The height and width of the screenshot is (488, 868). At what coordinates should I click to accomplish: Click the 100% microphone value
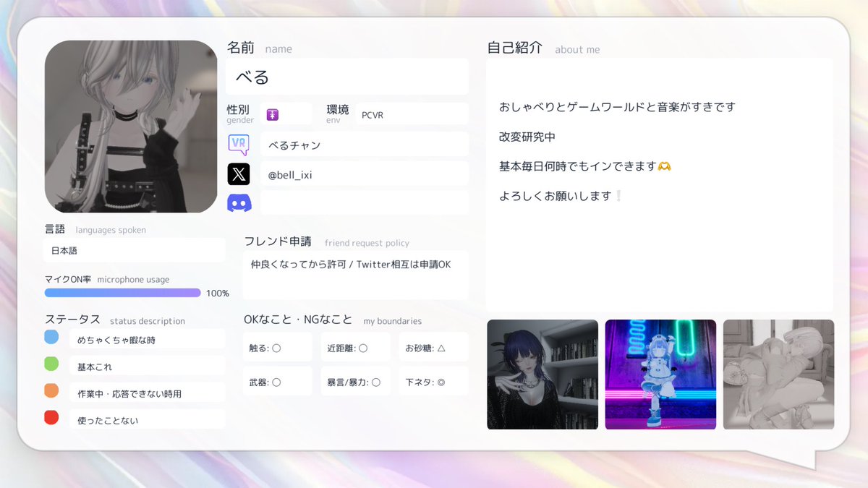click(218, 294)
